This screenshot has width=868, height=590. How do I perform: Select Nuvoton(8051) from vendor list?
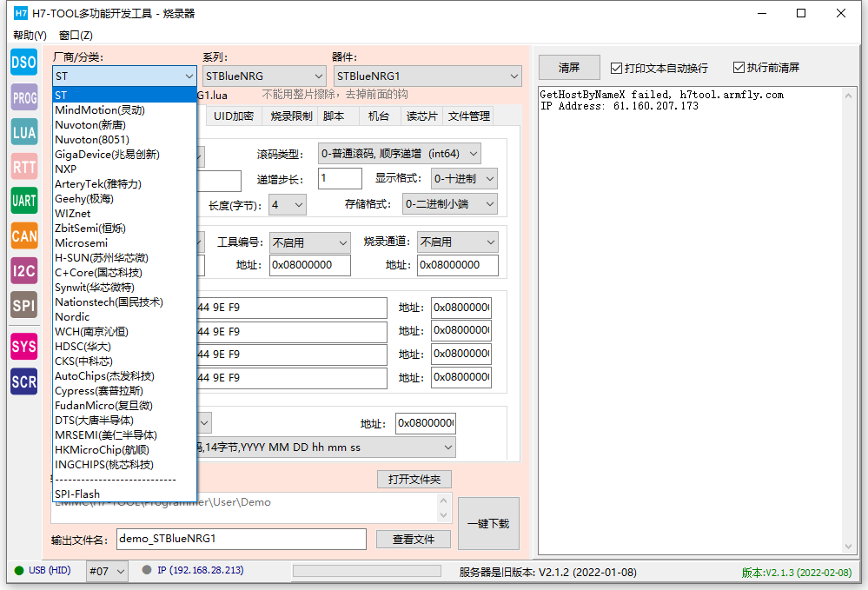125,140
